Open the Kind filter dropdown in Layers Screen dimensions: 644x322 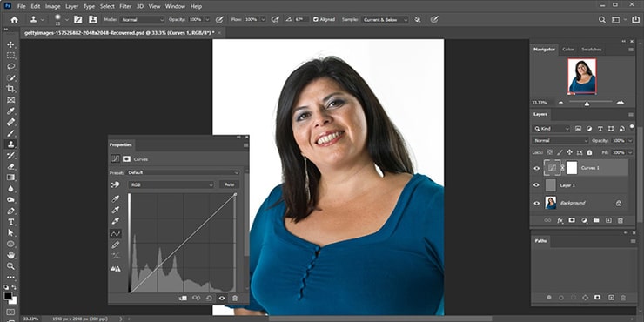pyautogui.click(x=551, y=129)
